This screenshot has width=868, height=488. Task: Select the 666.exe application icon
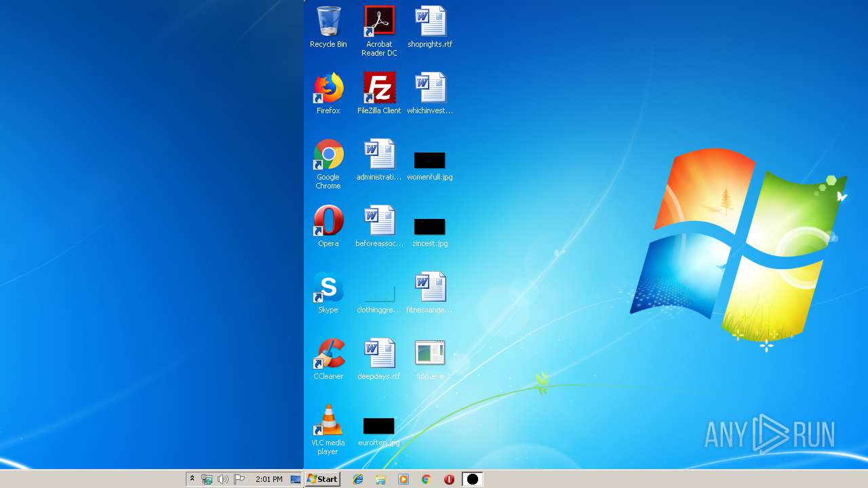coord(430,359)
